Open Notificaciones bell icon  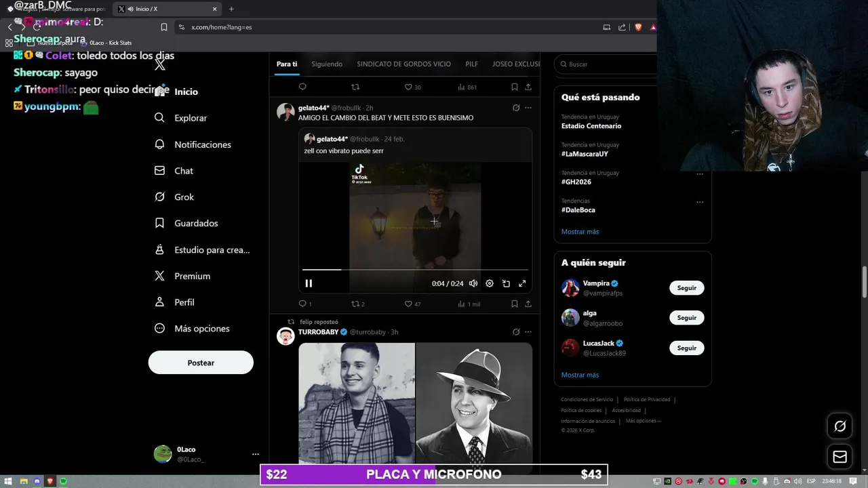(160, 144)
